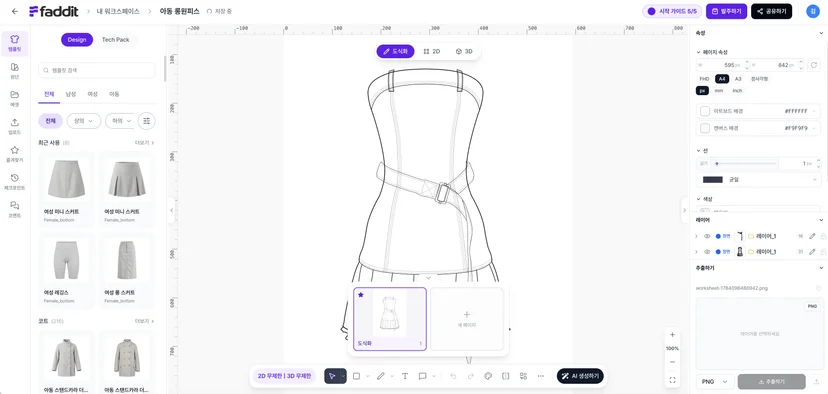Select the pen drawing tool
828x394 pixels.
click(x=381, y=376)
